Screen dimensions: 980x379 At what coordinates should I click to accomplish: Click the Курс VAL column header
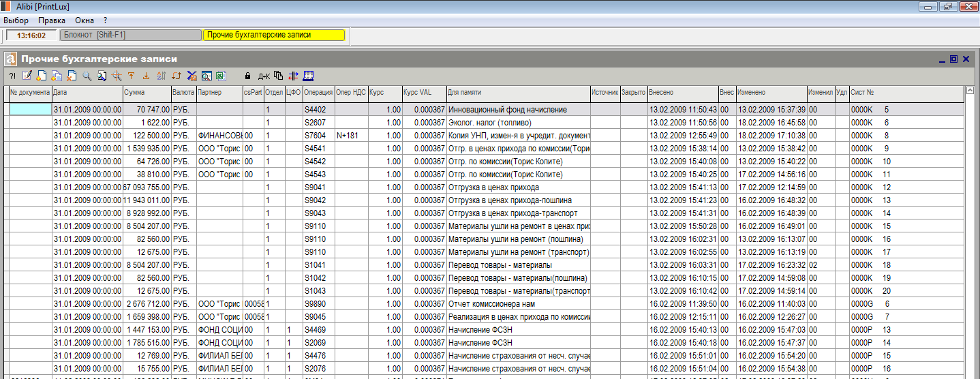(x=423, y=92)
